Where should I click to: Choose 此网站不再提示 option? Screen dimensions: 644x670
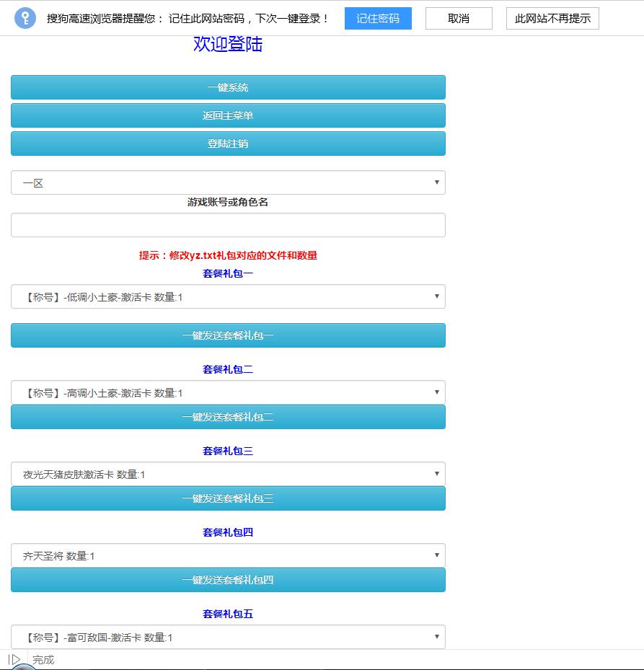552,18
